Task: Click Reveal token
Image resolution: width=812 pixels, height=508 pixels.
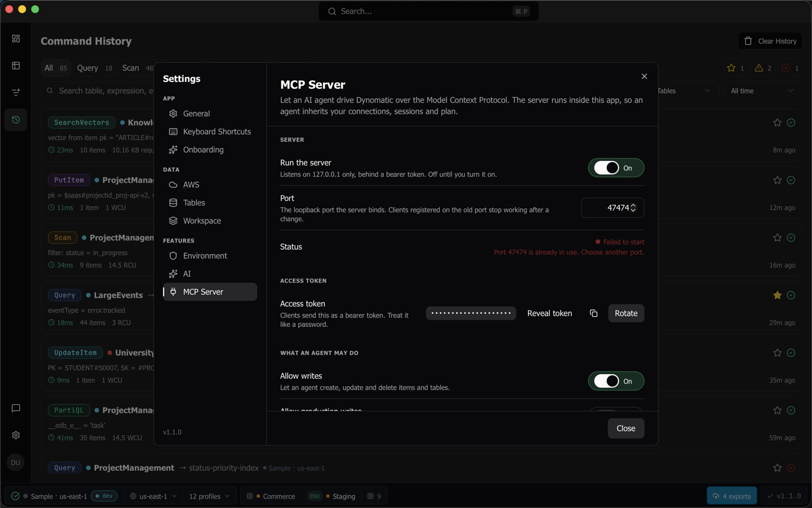Action: tap(550, 313)
